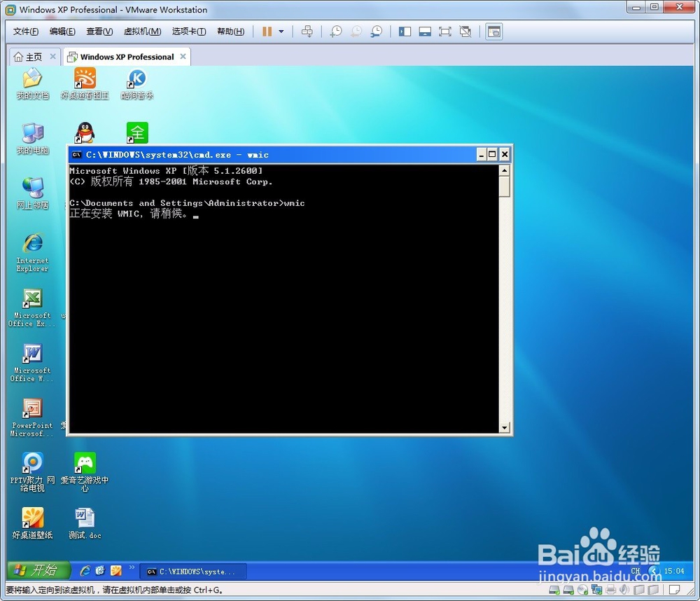Screen dimensions: 700x601
Task: Launch Internet Explorer from Quick Launch
Action: click(x=85, y=571)
